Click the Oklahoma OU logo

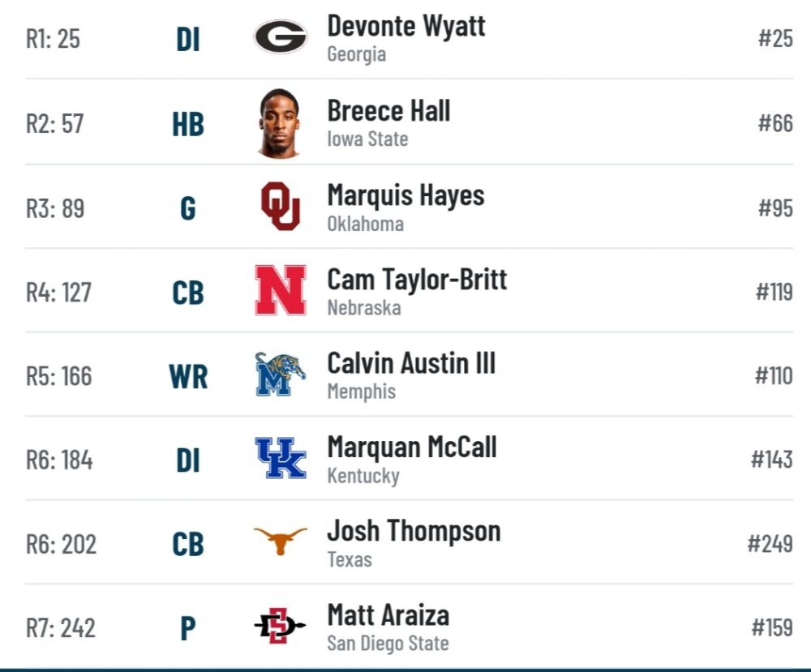click(x=281, y=206)
